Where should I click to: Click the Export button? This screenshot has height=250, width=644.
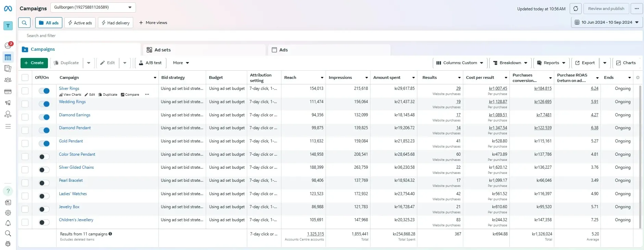tap(585, 63)
